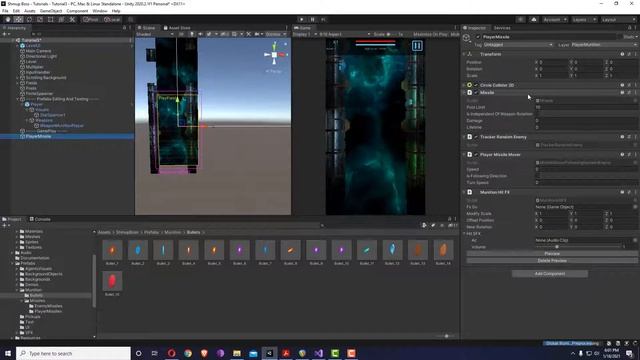This screenshot has height=360, width=640.
Task: Toggle scene audio speaker icon
Action: (x=200, y=34)
